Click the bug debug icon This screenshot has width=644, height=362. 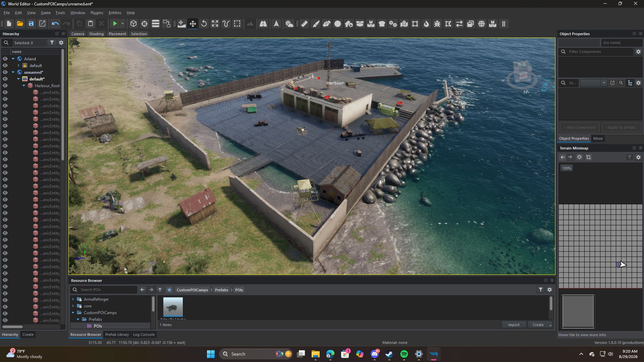[x=437, y=24]
